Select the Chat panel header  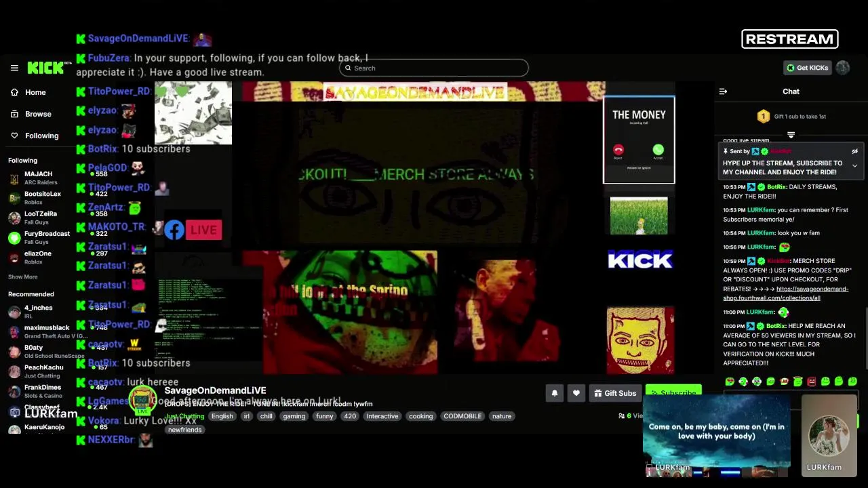[x=791, y=91]
